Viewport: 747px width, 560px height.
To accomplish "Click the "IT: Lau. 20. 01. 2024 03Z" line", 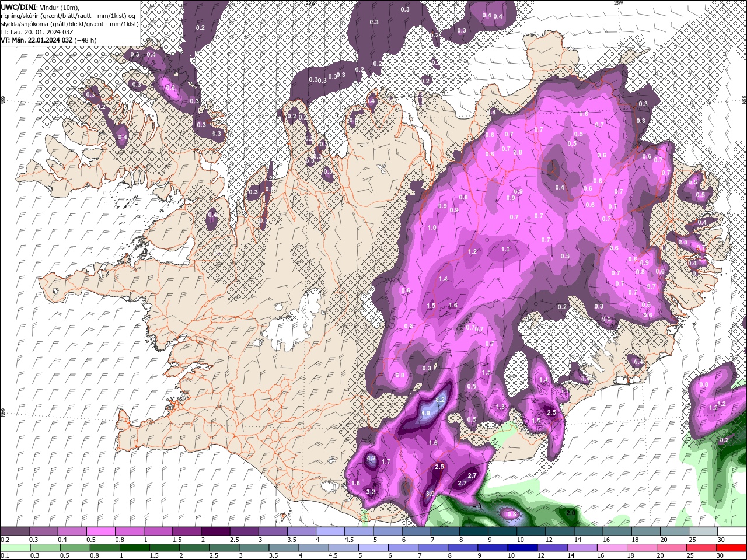I will coord(37,32).
